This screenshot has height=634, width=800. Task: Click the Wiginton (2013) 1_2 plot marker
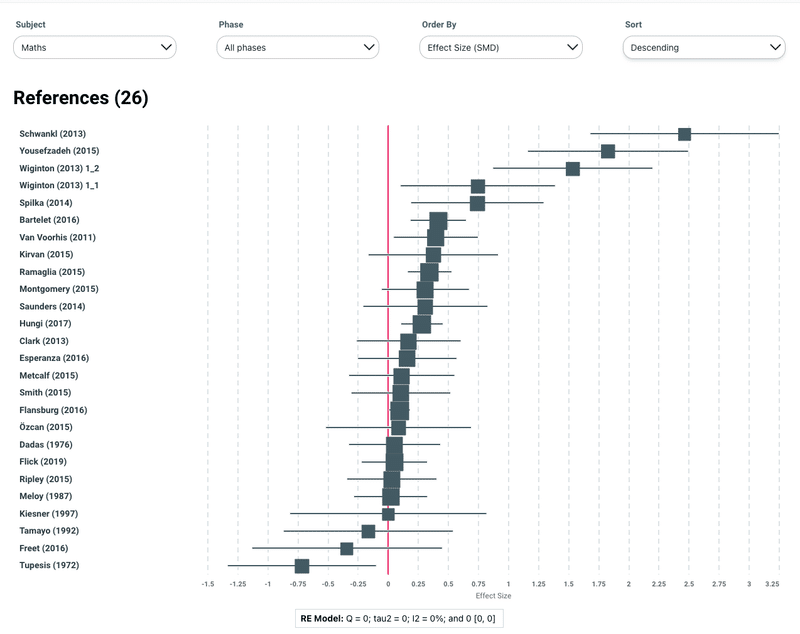(x=573, y=168)
